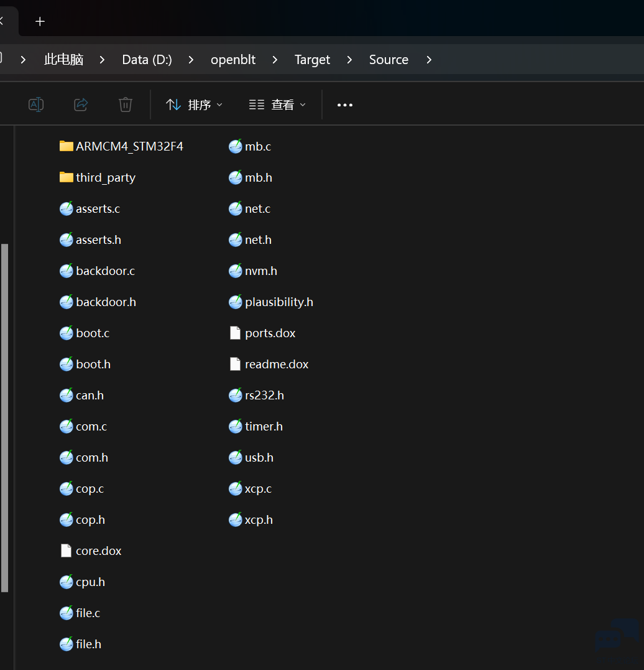This screenshot has height=670, width=644.
Task: Select asserts.h file icon
Action: click(66, 240)
